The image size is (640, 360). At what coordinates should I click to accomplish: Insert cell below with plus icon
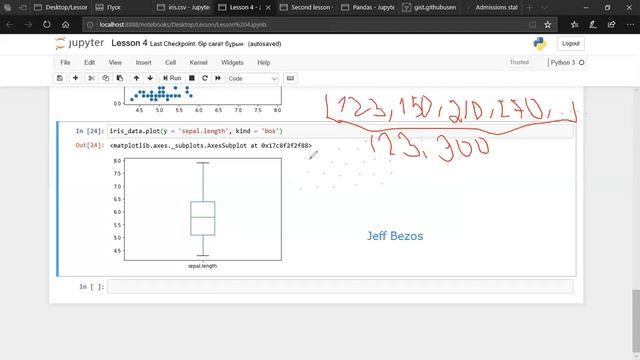click(x=76, y=78)
